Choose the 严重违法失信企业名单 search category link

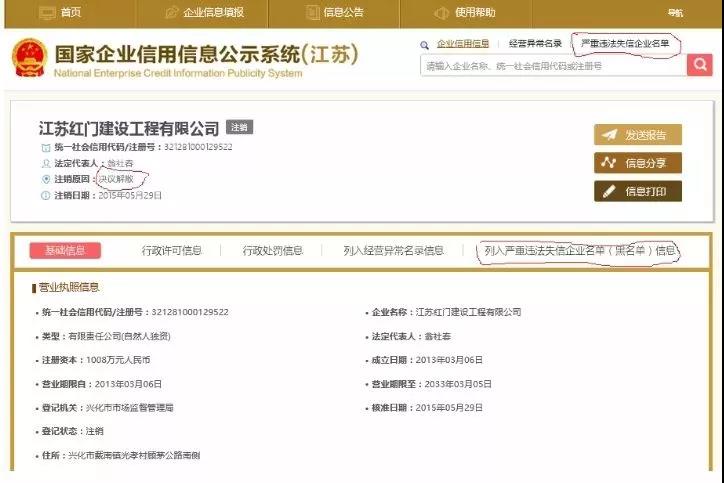625,44
